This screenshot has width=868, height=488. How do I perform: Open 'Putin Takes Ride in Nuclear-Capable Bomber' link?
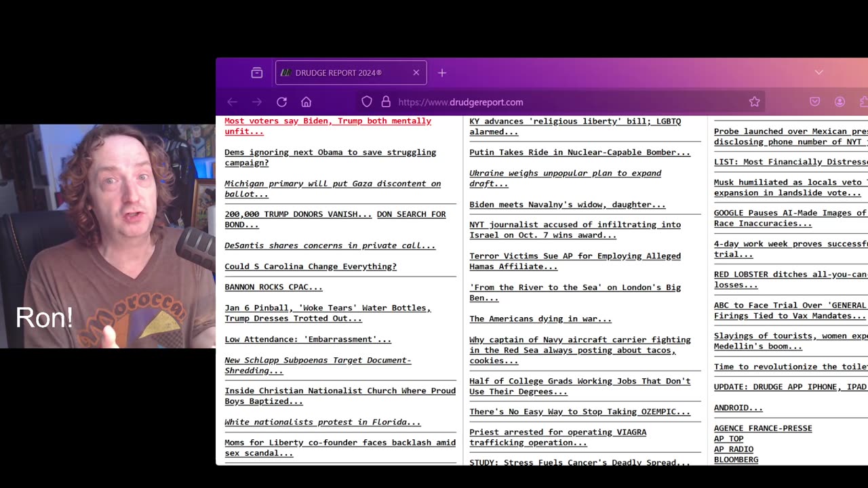[580, 152]
